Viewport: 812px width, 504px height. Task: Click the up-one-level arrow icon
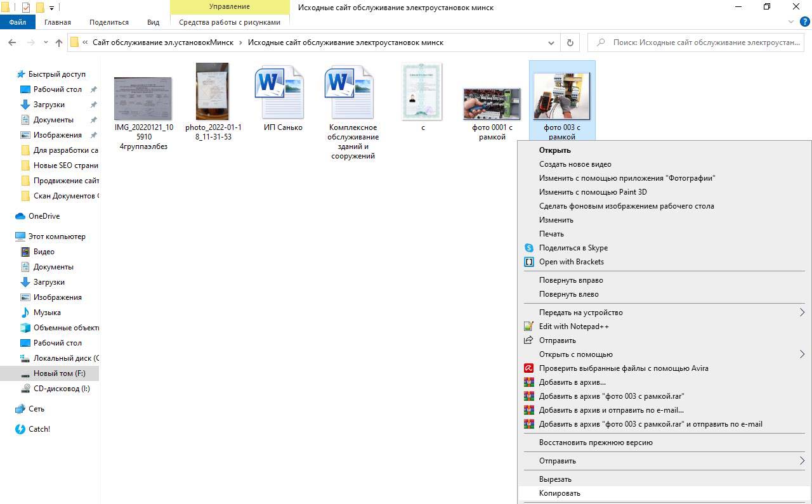click(x=59, y=42)
